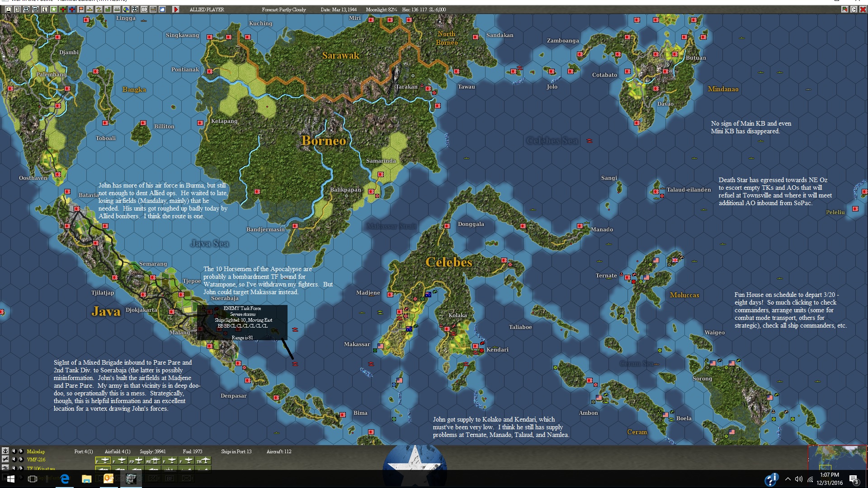Click the 'Forecast: Partly Cloudy' status text
This screenshot has height=488, width=868.
284,9
